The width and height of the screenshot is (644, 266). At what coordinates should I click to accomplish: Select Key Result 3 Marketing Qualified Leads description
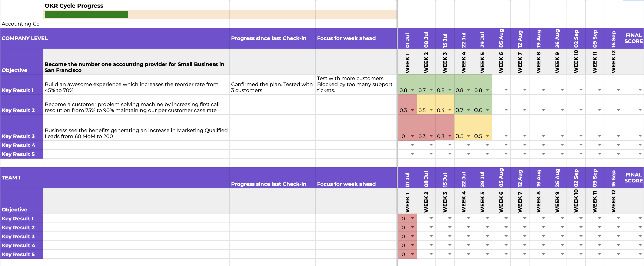coord(136,127)
